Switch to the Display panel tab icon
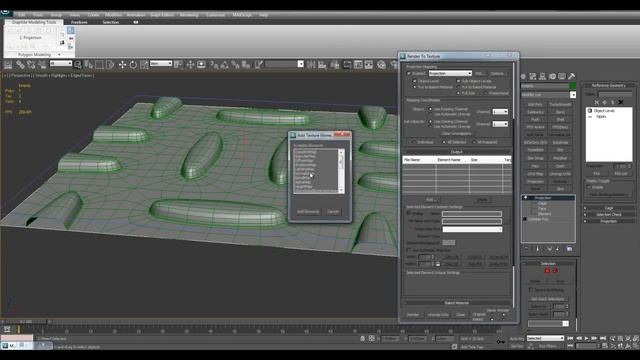 click(562, 76)
